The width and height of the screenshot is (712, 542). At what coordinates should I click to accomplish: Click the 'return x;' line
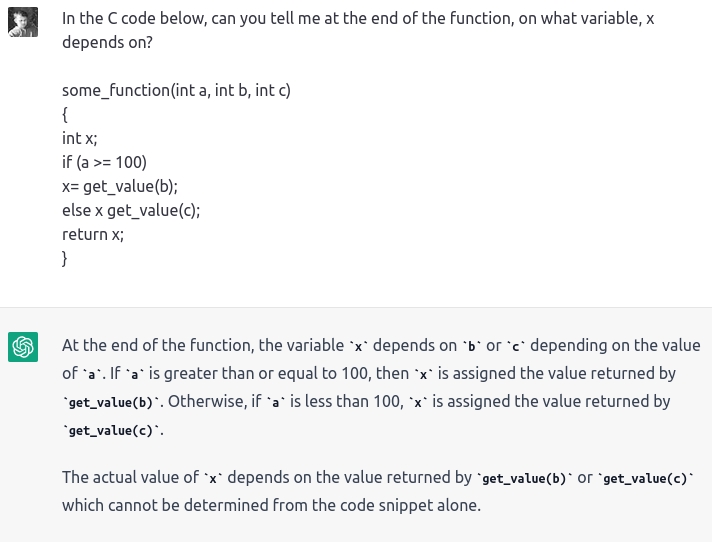(93, 235)
